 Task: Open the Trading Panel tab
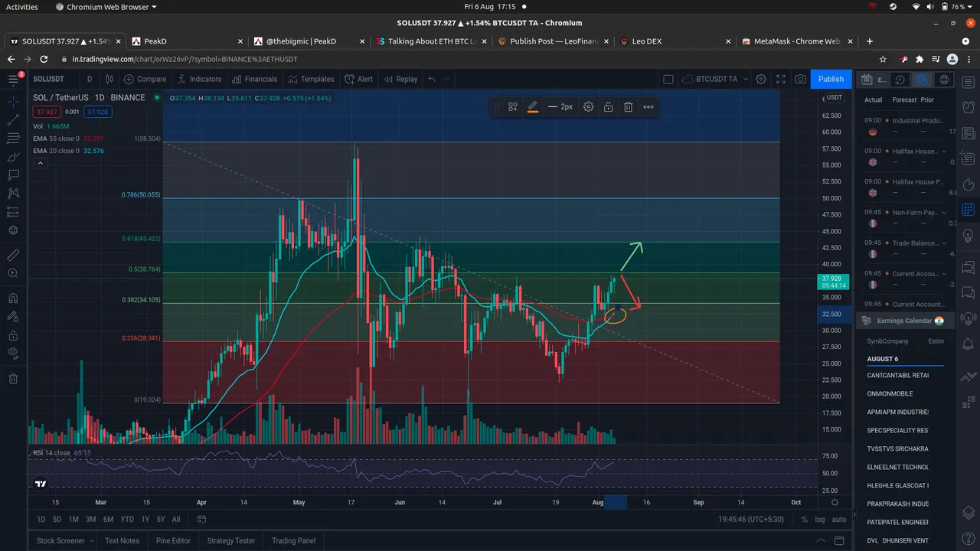coord(293,540)
